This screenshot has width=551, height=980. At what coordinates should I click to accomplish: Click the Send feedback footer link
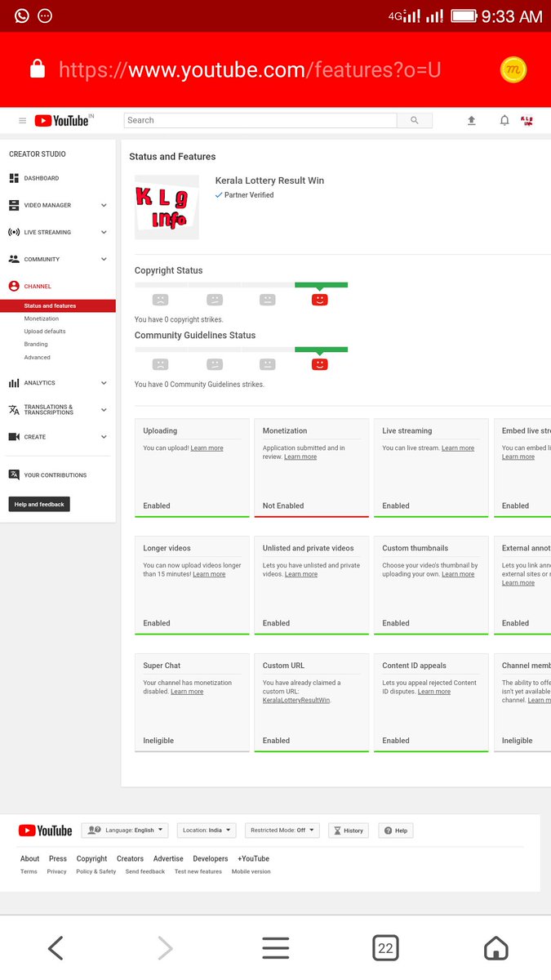tap(145, 871)
